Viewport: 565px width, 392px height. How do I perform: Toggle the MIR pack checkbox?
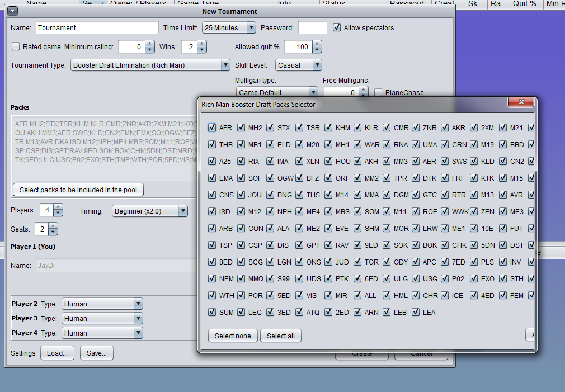click(328, 295)
